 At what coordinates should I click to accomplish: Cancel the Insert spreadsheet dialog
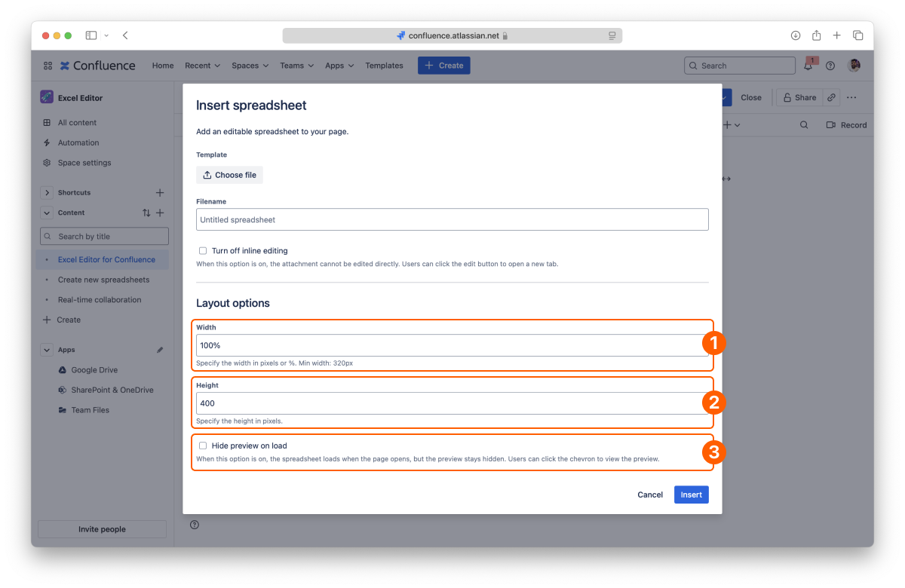point(650,495)
